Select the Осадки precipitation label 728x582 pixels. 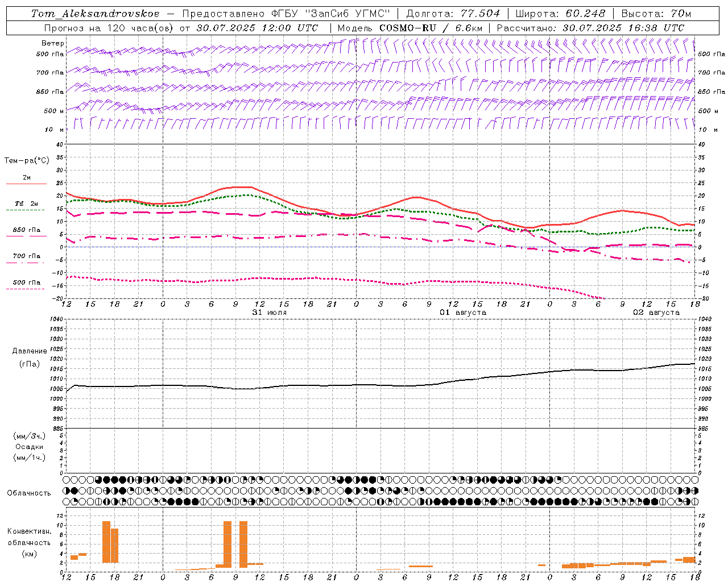click(30, 447)
